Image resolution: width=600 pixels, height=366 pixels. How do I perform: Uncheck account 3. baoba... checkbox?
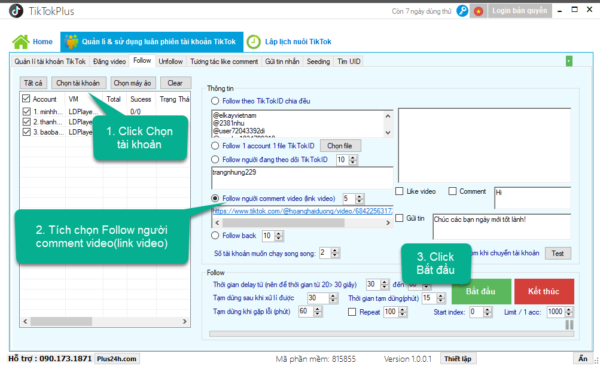click(x=26, y=132)
